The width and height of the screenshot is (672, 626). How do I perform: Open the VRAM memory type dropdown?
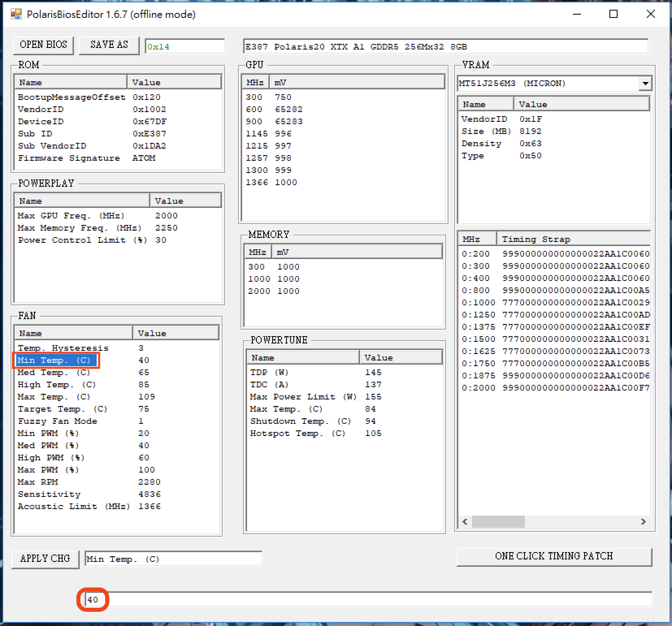click(x=645, y=84)
